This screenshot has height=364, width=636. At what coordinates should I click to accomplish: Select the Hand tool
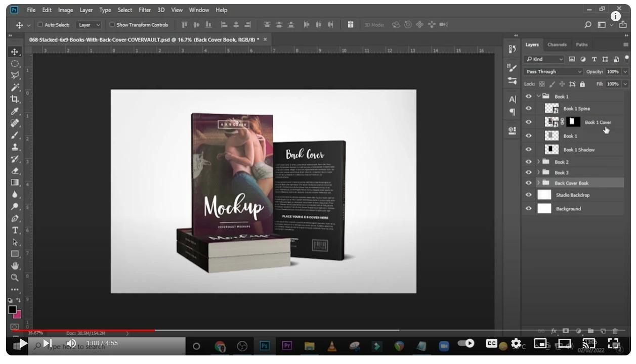[15, 265]
